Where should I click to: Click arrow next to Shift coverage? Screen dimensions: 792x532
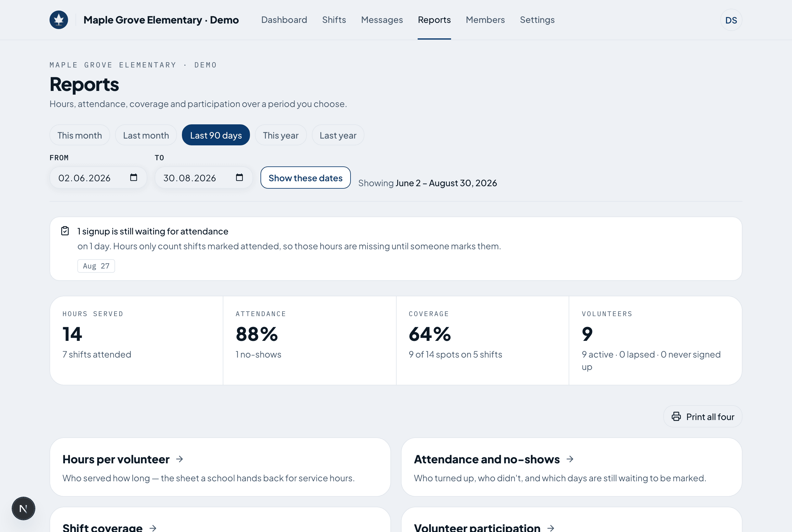[153, 528]
